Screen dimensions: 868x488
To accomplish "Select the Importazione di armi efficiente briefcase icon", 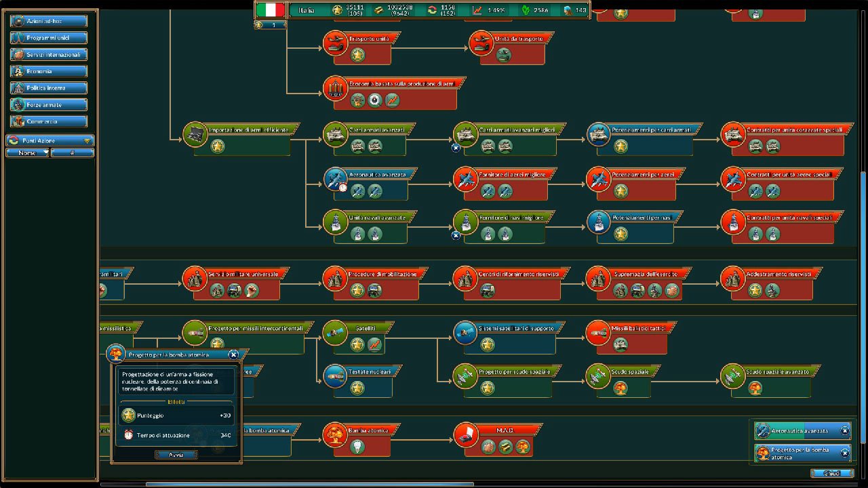I will click(195, 134).
